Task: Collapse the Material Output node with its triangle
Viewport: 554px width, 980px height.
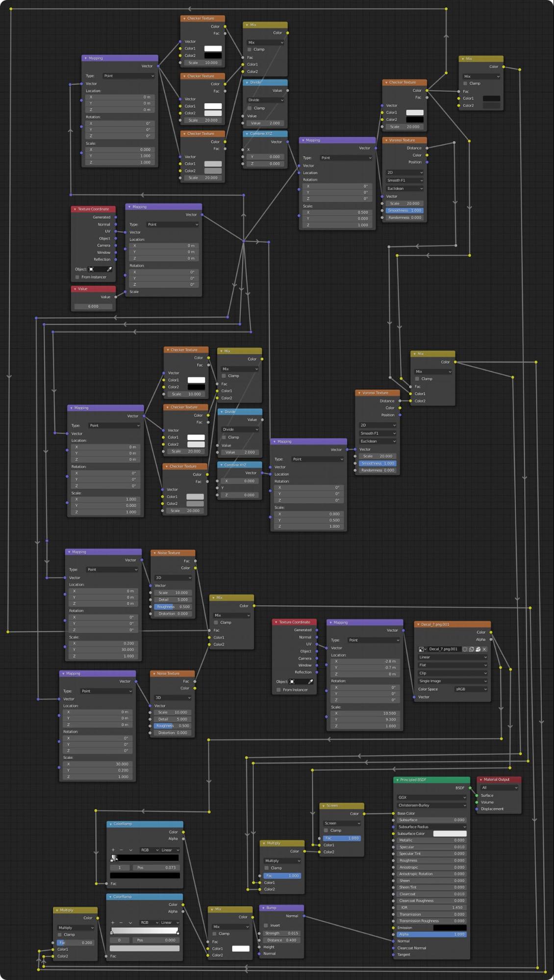Action: click(480, 779)
